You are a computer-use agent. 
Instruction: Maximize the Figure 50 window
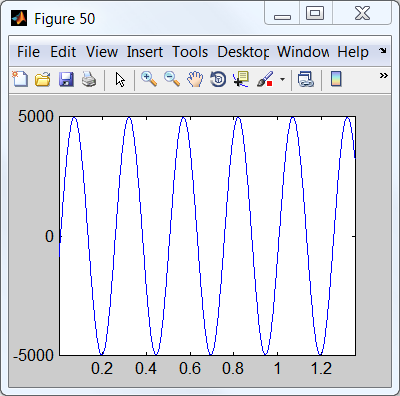(315, 14)
